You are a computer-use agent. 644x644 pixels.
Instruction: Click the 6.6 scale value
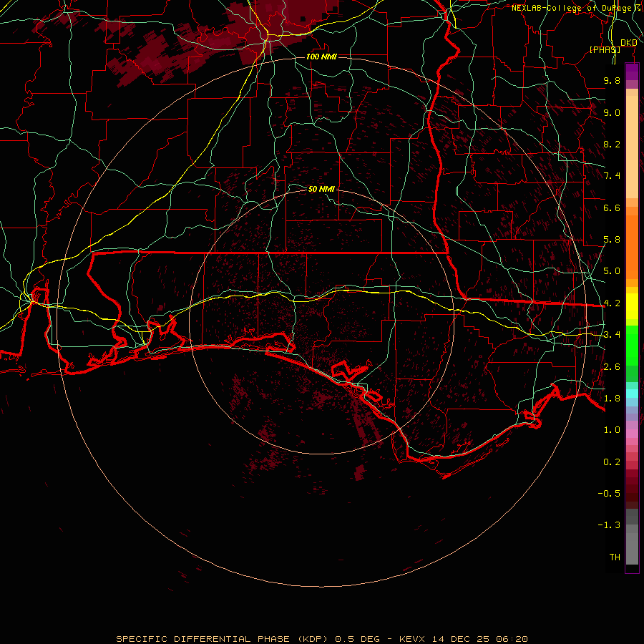[x=612, y=208]
